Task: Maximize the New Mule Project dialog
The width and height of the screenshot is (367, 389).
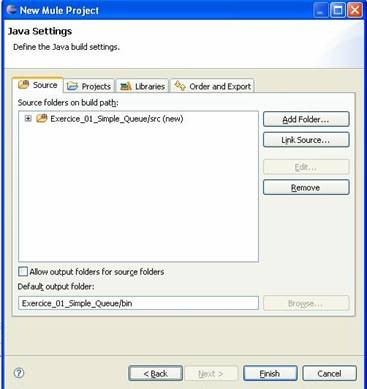Action: (338, 10)
